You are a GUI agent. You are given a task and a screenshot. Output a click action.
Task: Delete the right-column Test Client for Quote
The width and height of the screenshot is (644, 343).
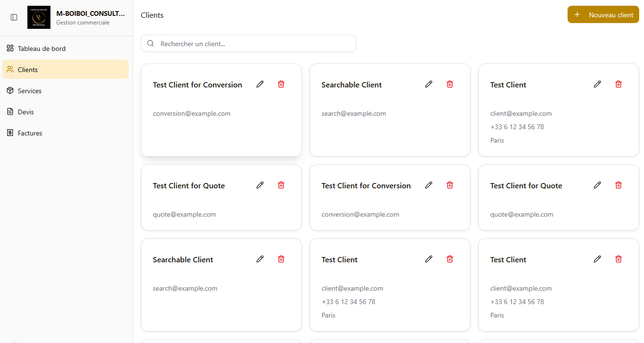coord(619,185)
